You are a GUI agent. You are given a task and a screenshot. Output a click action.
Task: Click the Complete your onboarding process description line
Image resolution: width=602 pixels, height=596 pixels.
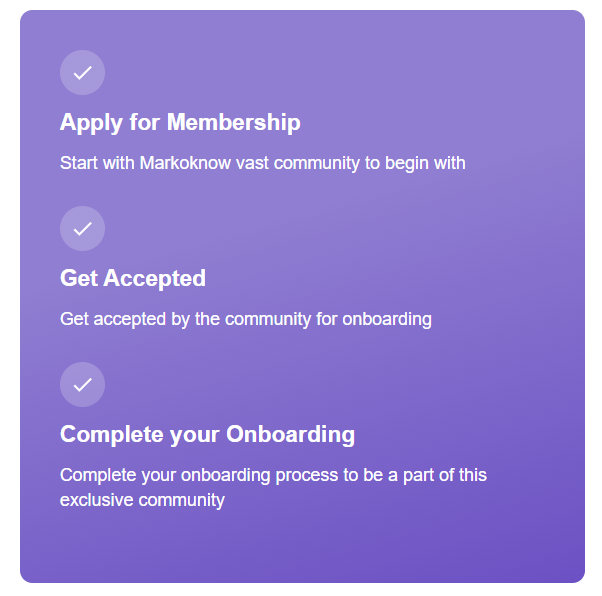click(273, 475)
